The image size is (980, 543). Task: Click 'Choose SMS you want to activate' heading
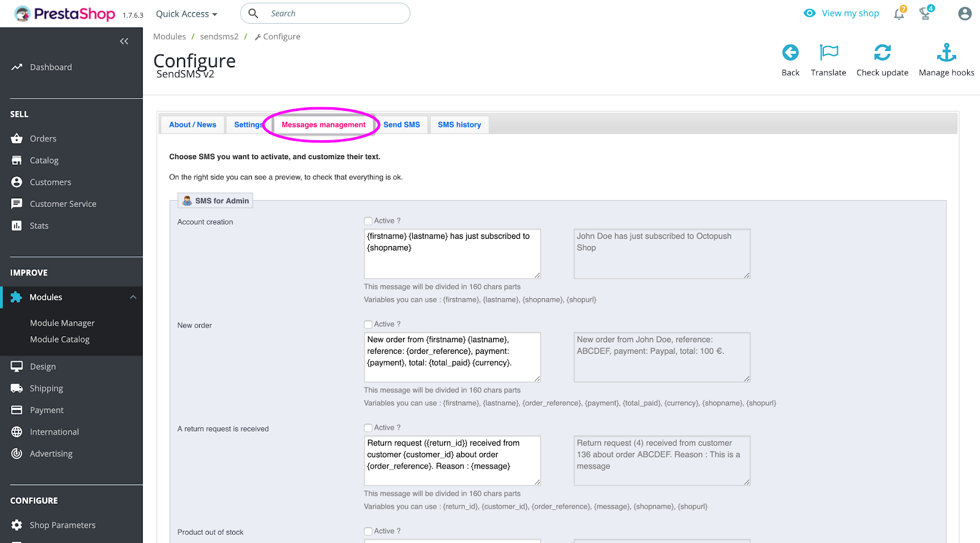point(275,157)
